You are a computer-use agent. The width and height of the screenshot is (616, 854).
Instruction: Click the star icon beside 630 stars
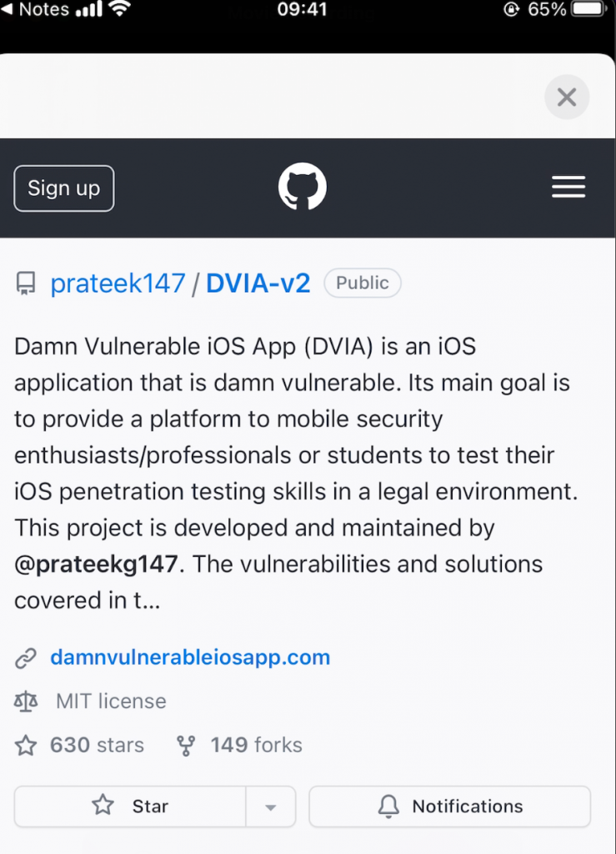pos(26,746)
